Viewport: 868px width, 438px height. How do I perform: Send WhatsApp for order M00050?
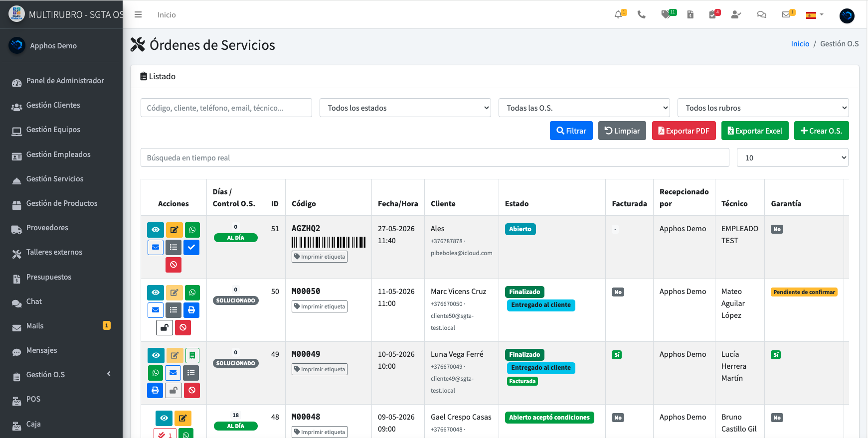(x=192, y=292)
